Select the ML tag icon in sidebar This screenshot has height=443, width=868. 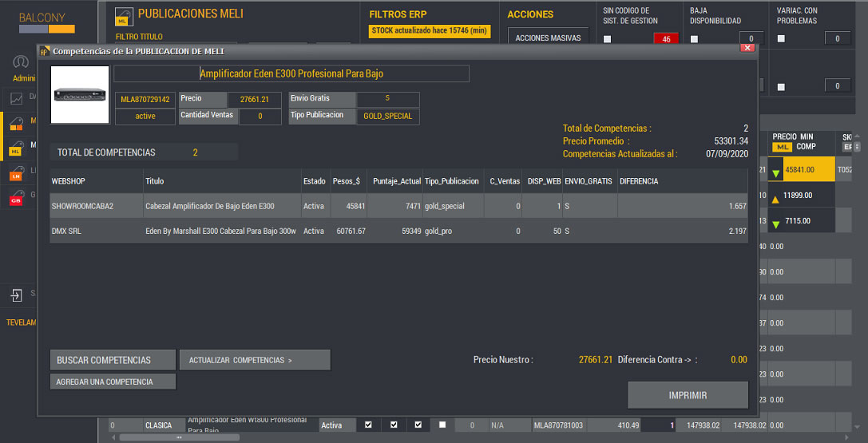tap(15, 149)
